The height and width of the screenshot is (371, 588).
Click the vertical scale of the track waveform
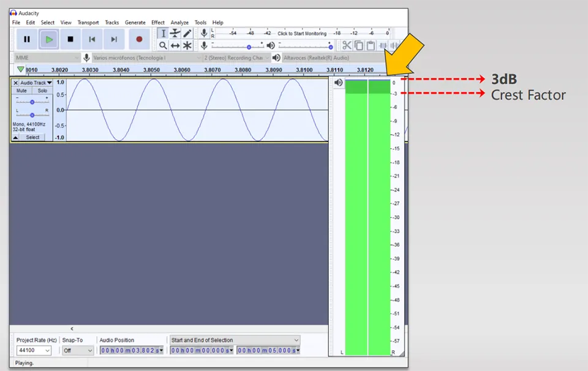[59, 110]
